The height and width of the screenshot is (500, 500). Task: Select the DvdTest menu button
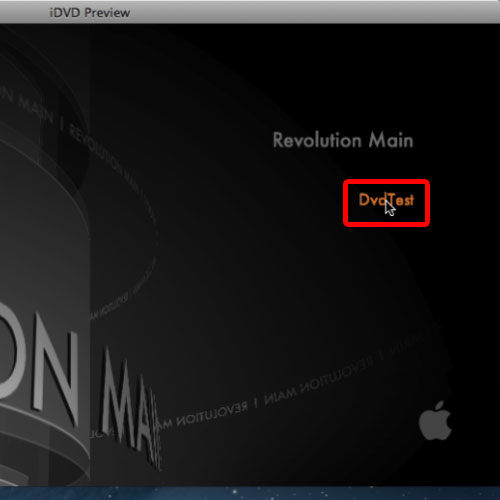click(386, 200)
